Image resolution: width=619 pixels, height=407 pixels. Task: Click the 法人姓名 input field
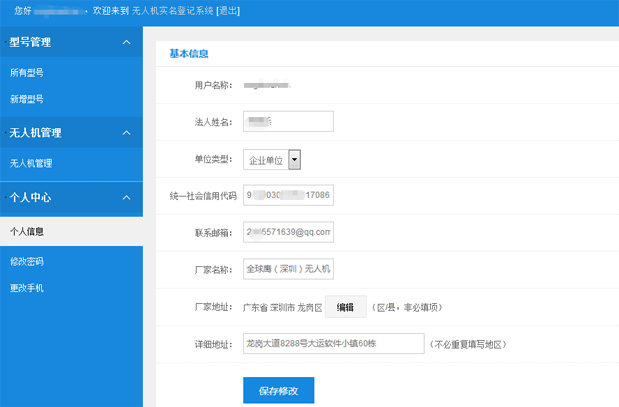click(288, 121)
